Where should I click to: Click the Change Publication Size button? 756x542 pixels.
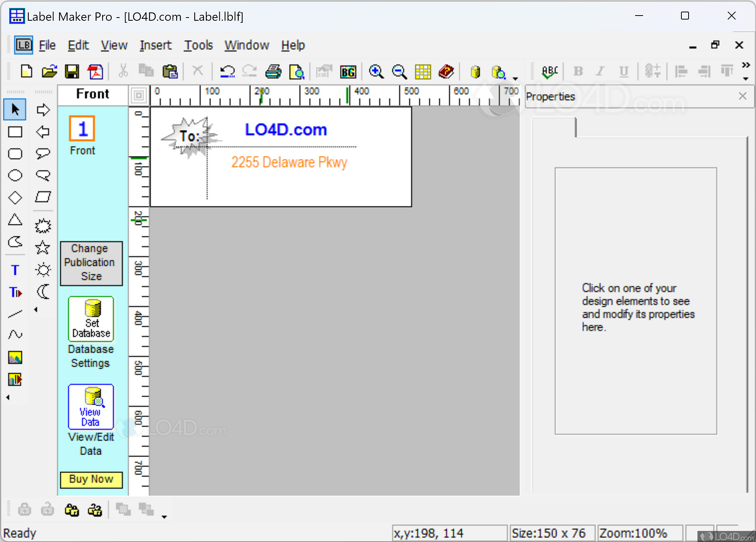pos(91,263)
